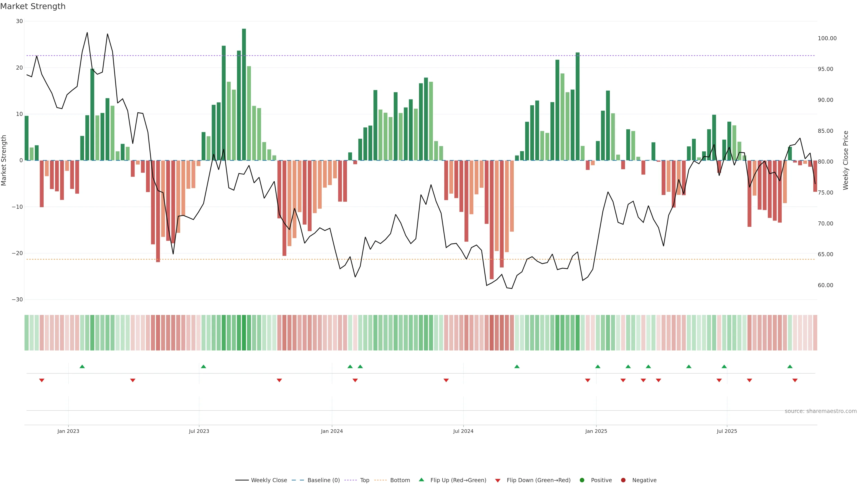Click the green Positive circle in legend
Viewport: 868px width, 488px height.
coord(582,480)
